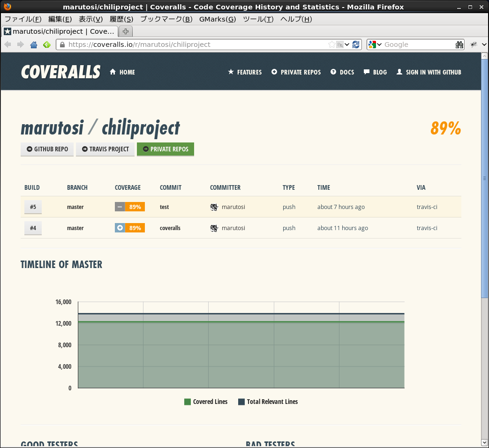
Task: Click marutosi avatar in build #4 row
Action: tap(214, 228)
